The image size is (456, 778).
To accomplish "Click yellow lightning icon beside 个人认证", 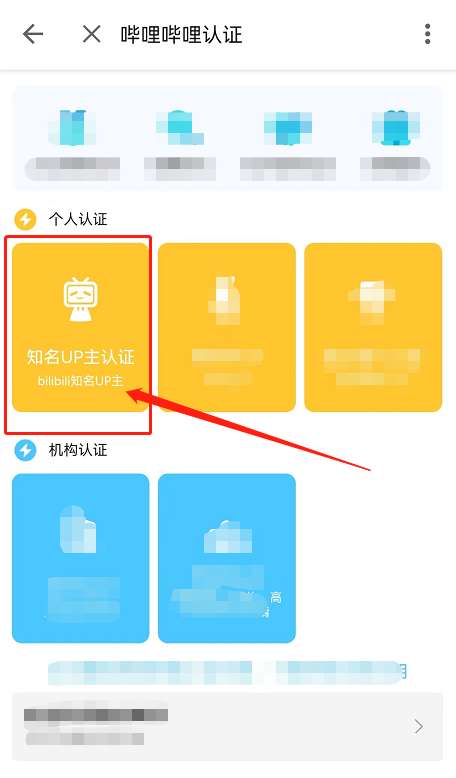I will [x=25, y=219].
